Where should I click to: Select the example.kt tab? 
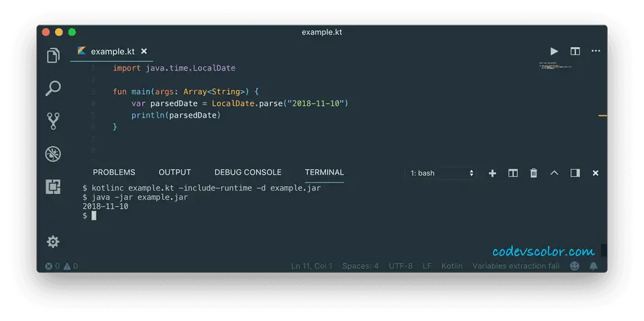tap(112, 52)
